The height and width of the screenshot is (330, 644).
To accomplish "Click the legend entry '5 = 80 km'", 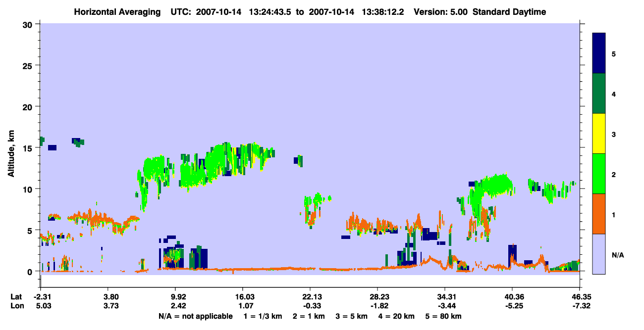I will (x=444, y=316).
